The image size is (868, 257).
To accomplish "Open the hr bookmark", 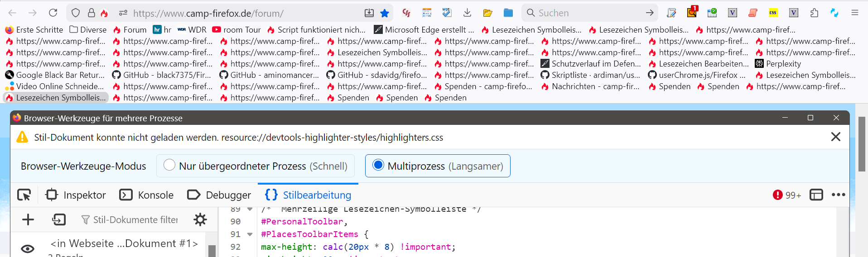I will click(x=162, y=30).
